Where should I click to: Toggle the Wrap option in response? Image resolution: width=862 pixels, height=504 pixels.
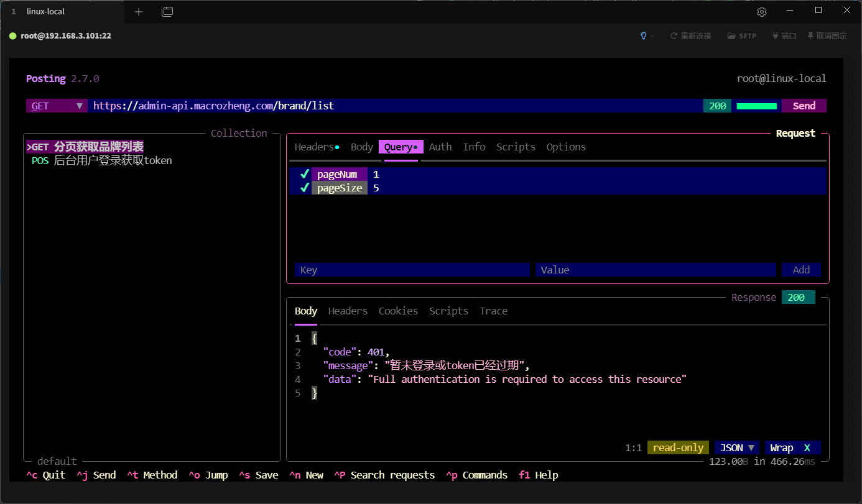pos(792,447)
